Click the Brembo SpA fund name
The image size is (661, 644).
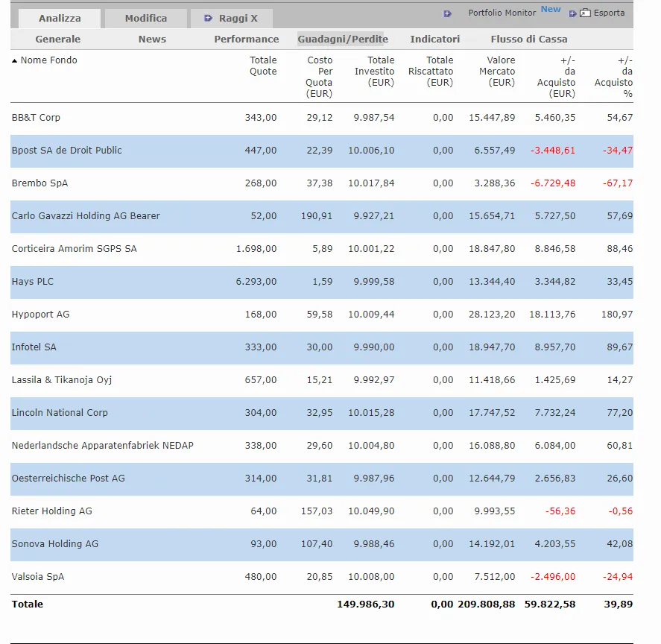[x=39, y=183]
